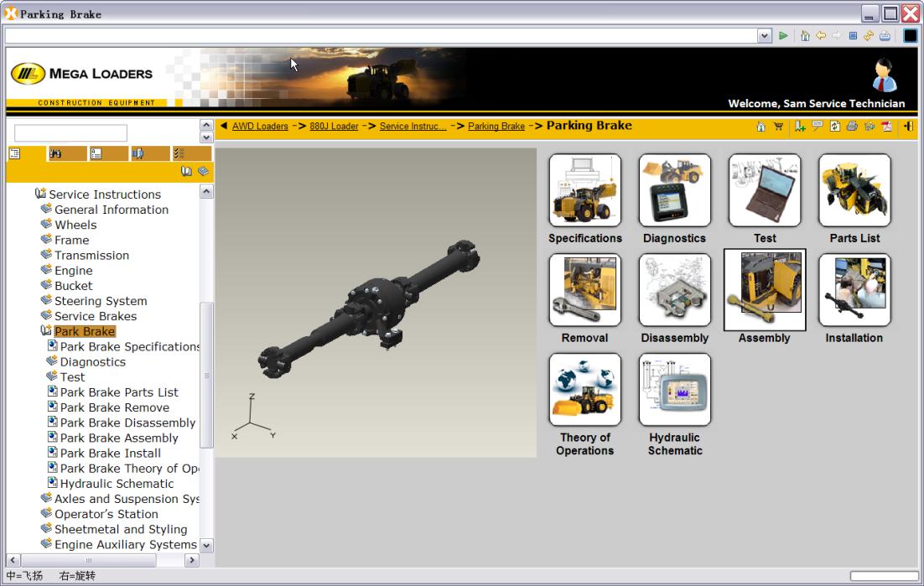Click the search input field in the left panel

70,132
